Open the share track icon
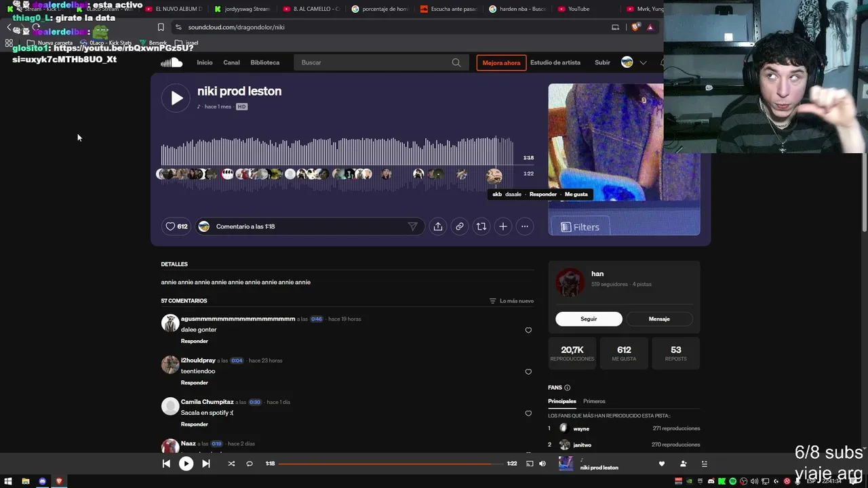This screenshot has width=868, height=488. click(x=438, y=226)
